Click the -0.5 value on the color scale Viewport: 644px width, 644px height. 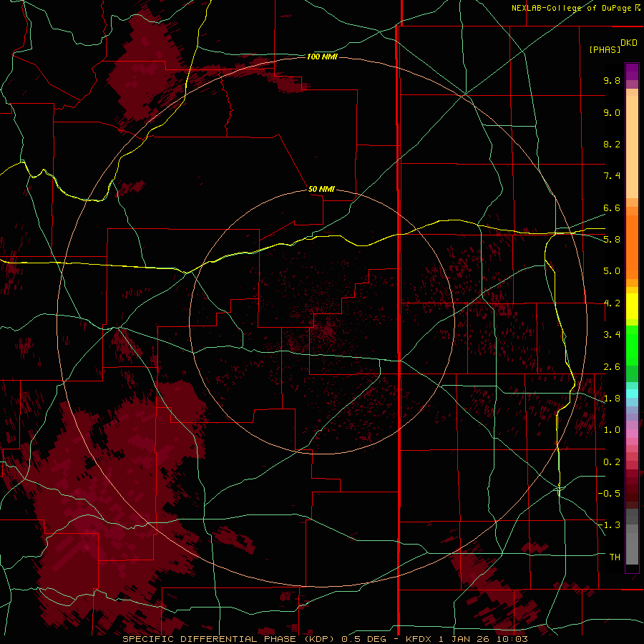[610, 494]
